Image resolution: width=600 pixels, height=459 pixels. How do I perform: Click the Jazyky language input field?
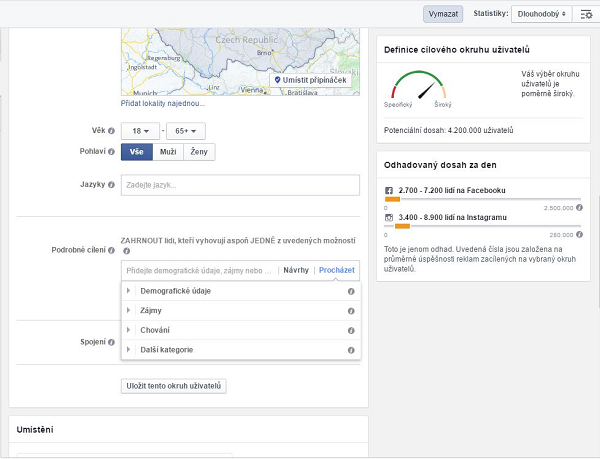pyautogui.click(x=240, y=185)
